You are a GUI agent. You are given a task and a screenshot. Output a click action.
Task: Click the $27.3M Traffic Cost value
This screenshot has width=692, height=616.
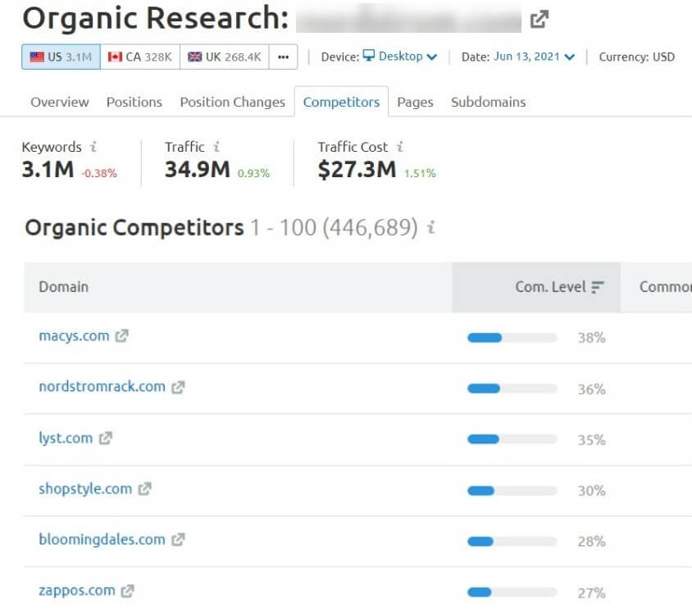tap(357, 170)
